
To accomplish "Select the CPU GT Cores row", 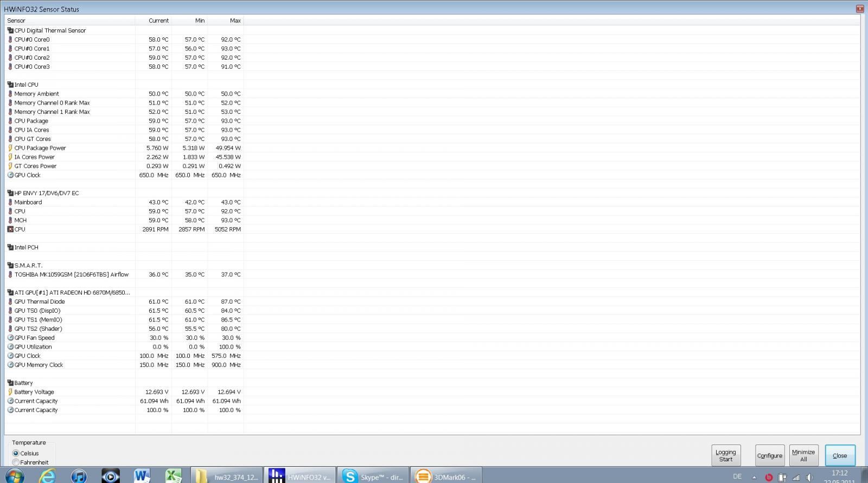I will click(x=124, y=139).
